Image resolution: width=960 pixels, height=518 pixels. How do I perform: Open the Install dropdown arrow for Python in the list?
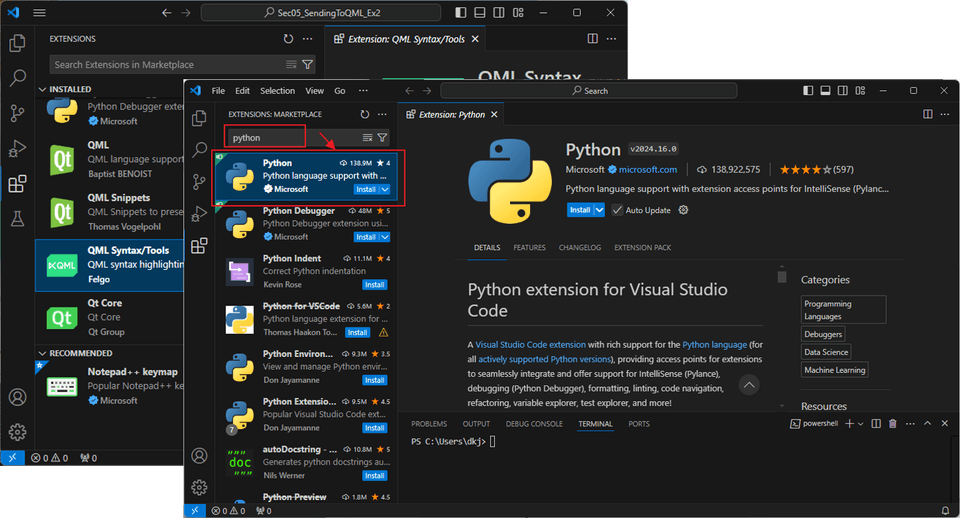pyautogui.click(x=385, y=190)
